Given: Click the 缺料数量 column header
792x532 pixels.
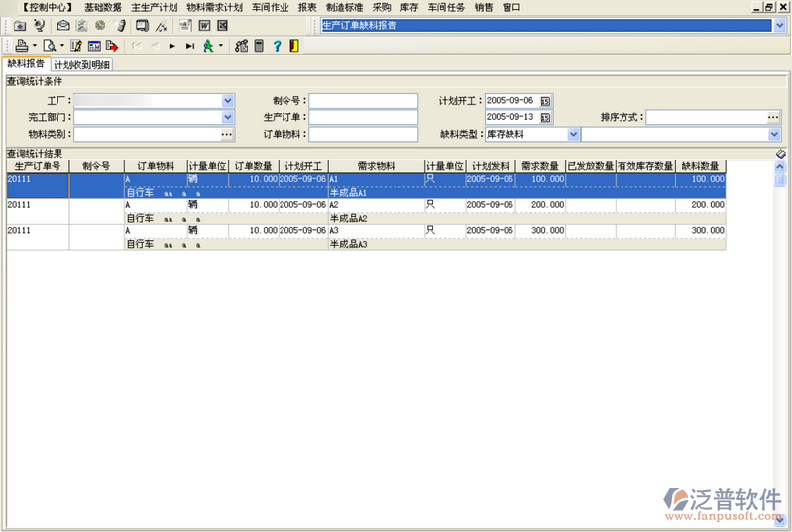Looking at the screenshot, I should click(x=700, y=166).
